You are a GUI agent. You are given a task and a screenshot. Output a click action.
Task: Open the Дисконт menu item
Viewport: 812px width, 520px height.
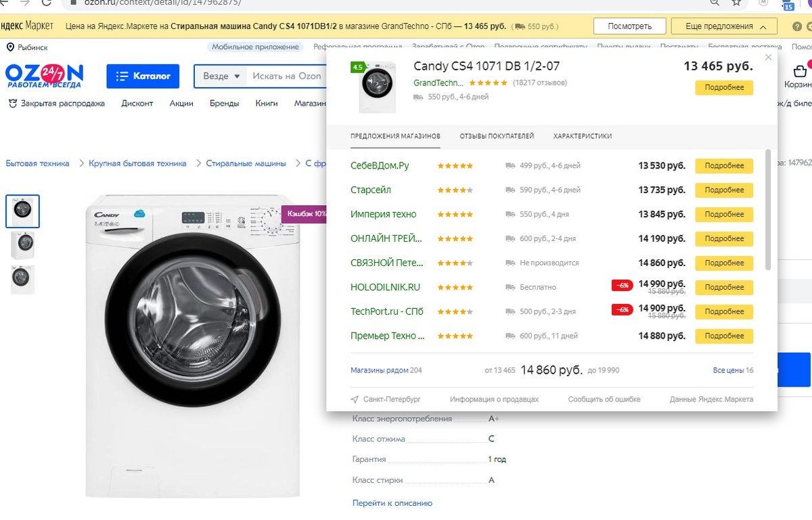pyautogui.click(x=137, y=104)
